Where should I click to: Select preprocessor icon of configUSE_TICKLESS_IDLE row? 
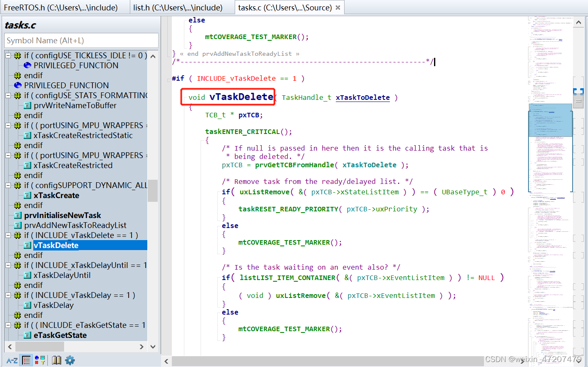[x=17, y=55]
